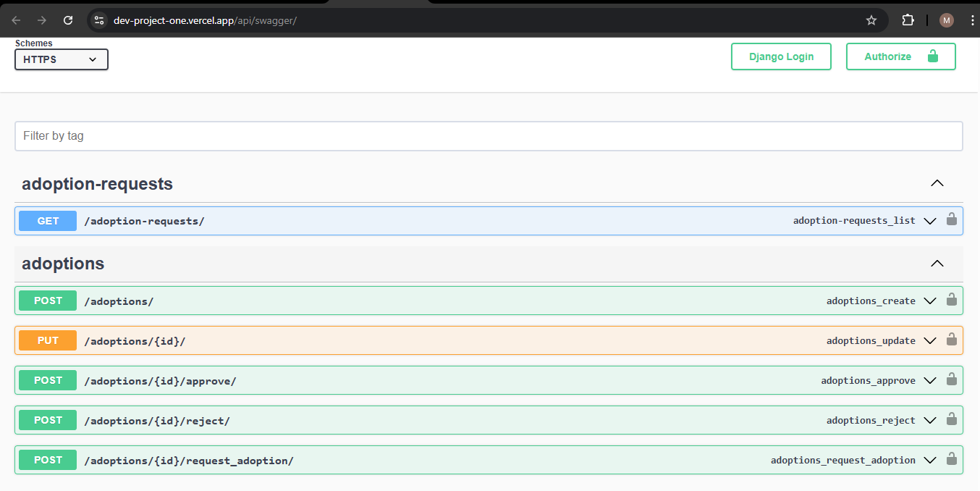Click the bookmark star in the address bar
Image resolution: width=980 pixels, height=491 pixels.
click(871, 20)
